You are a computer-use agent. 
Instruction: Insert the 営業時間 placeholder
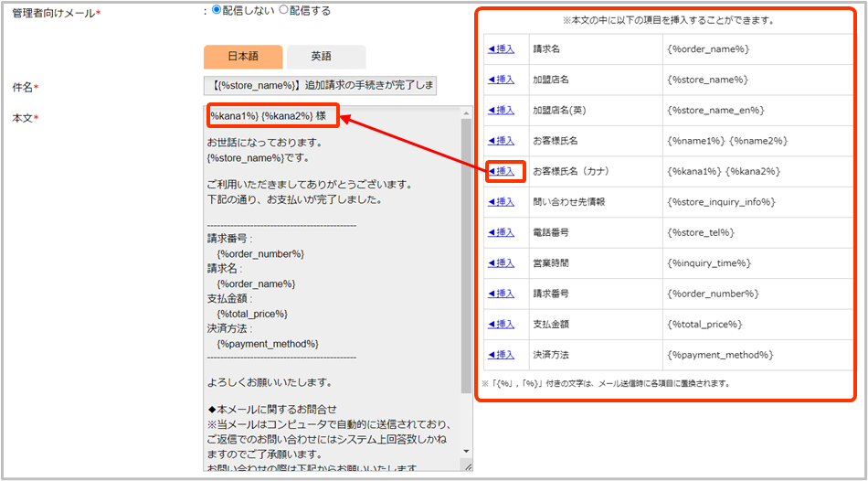click(x=501, y=263)
